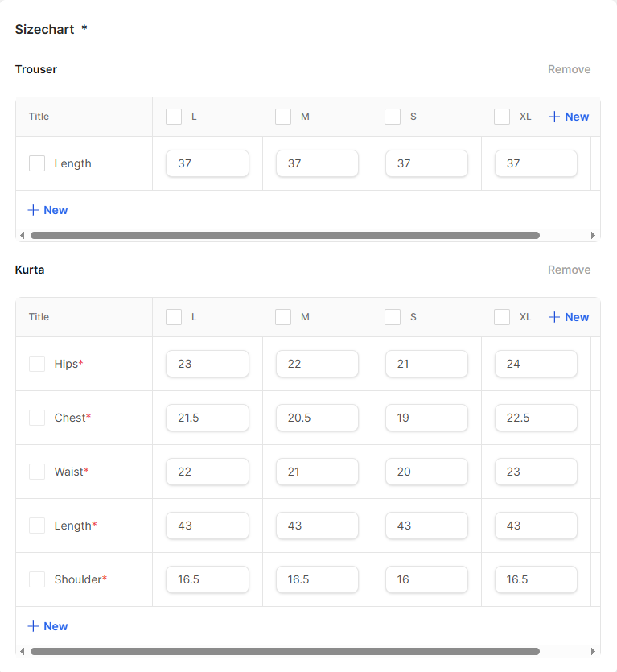Add new row to Kurta table
Image resolution: width=617 pixels, height=672 pixels.
pos(47,626)
